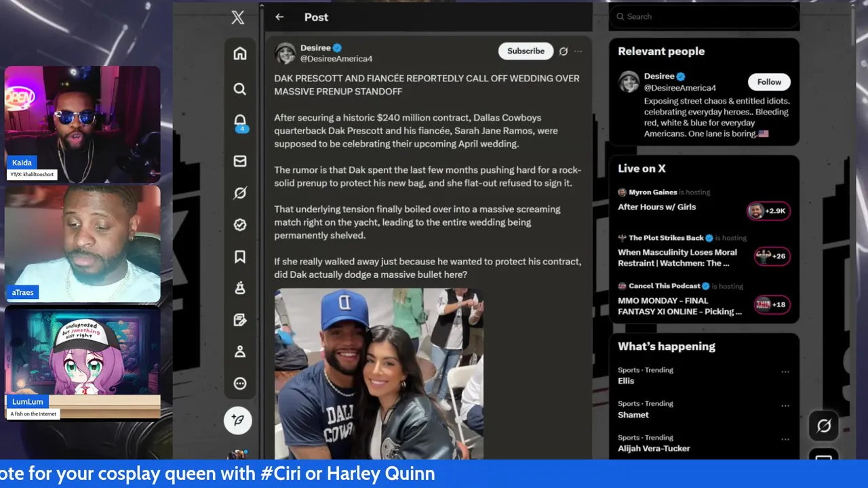The image size is (868, 488).
Task: Open floating Grok button bottom right
Action: coord(824,426)
